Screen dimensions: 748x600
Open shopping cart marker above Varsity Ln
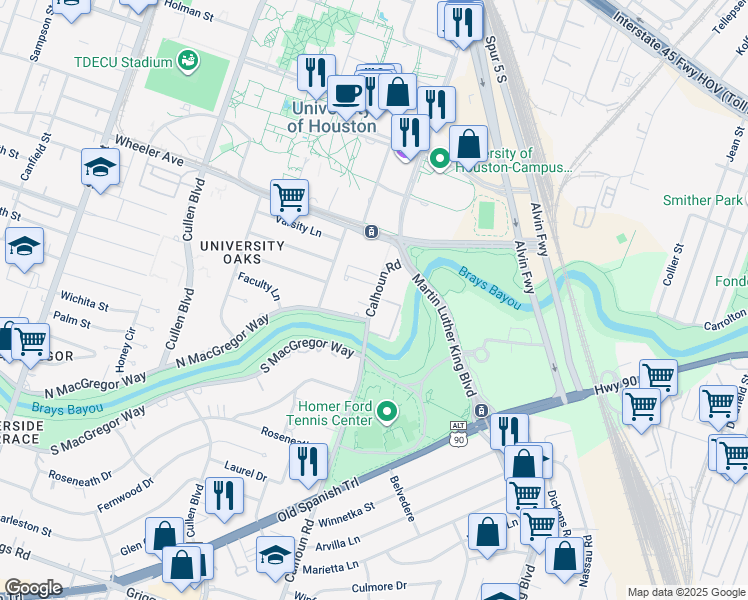point(289,198)
